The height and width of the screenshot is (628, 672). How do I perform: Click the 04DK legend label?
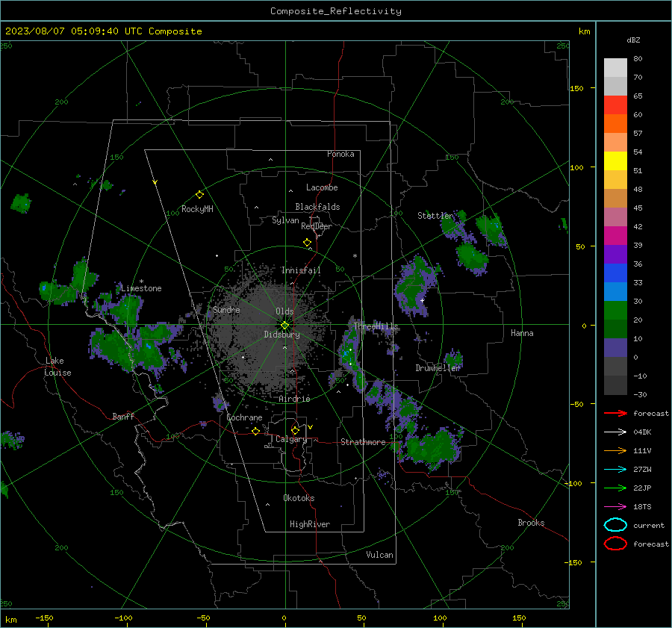[x=642, y=432]
